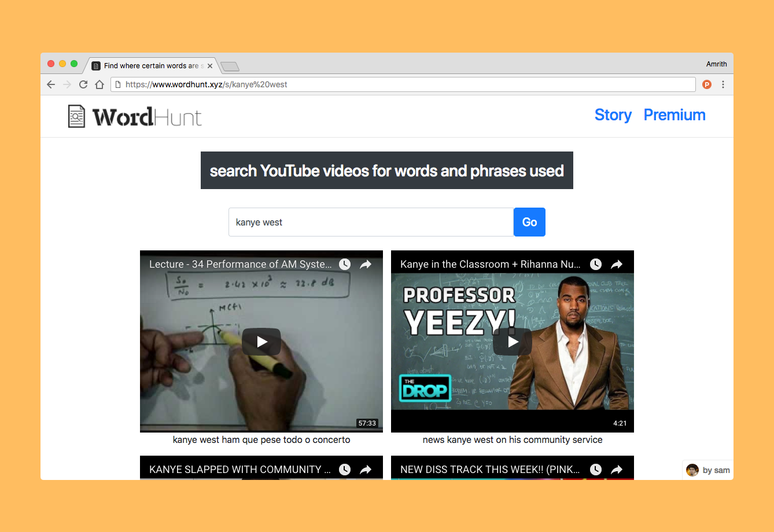Open video title 'KANYE SLAPPED WITH COMMUNITY'
774x532 pixels.
[x=240, y=470]
